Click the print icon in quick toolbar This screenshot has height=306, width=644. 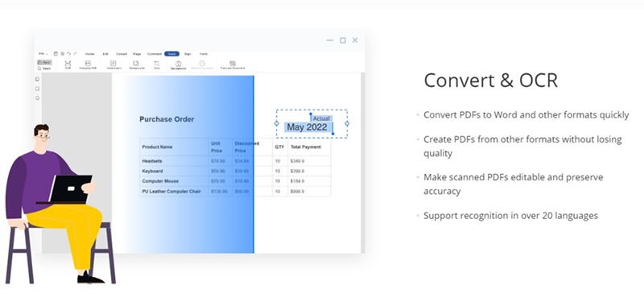tap(63, 54)
